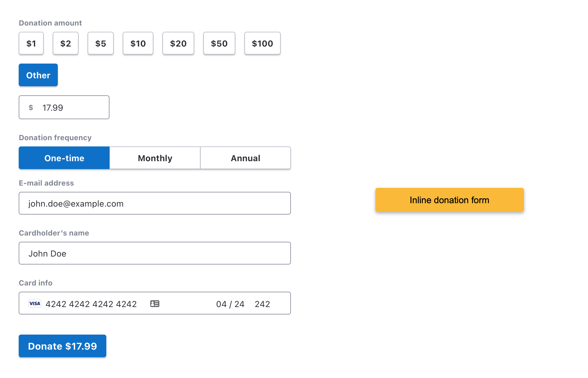Switch to Annual donation frequency
Image resolution: width=588 pixels, height=378 pixels.
[x=246, y=158]
